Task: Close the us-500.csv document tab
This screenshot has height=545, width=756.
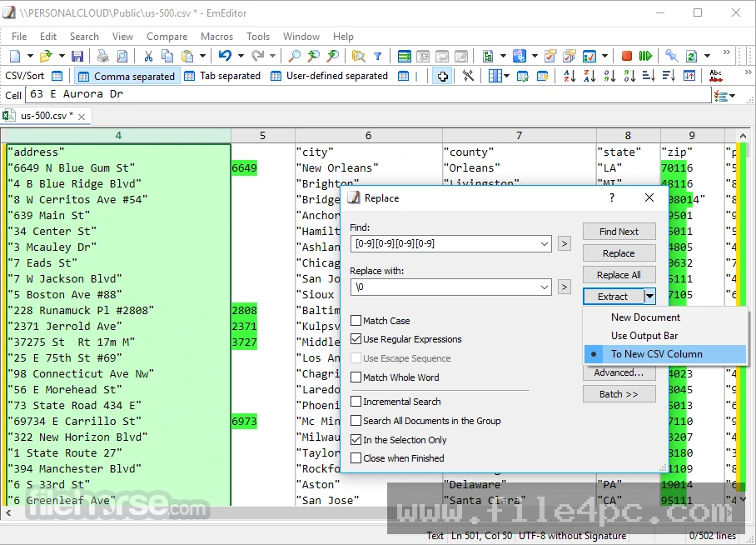Action: coord(82,117)
